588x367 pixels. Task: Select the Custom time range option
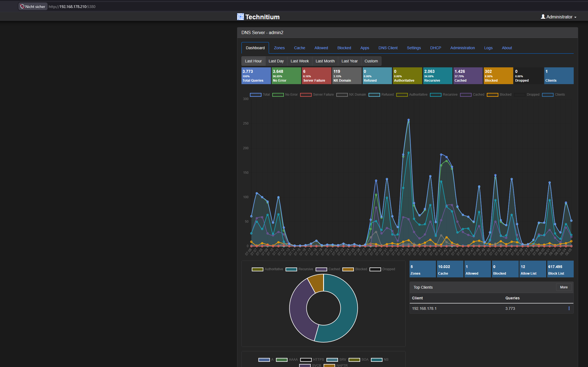tap(371, 61)
